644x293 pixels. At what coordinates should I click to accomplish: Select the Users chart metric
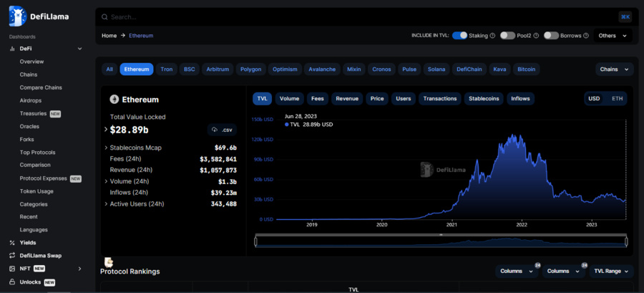[404, 99]
